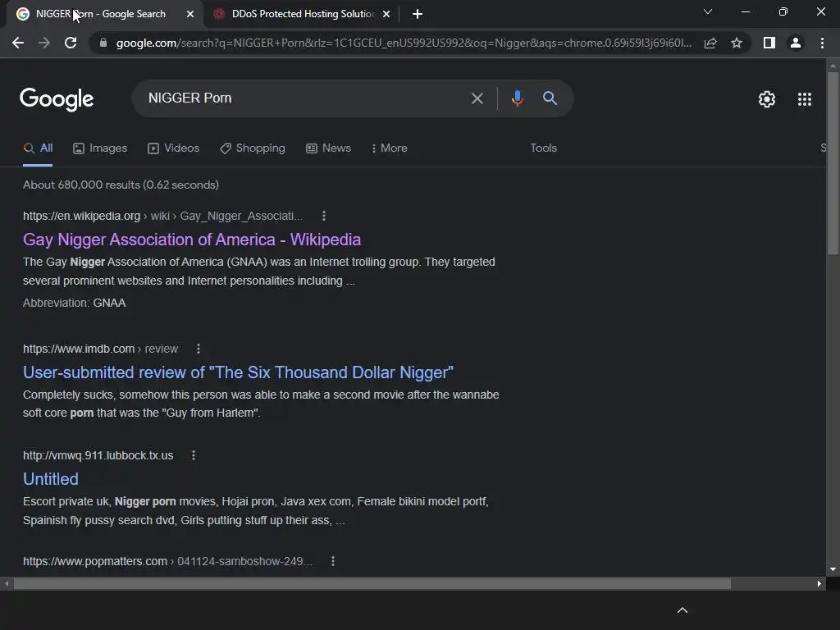This screenshot has height=630, width=840.
Task: Close the DDoS Protected Hosting tab
Action: click(x=386, y=14)
